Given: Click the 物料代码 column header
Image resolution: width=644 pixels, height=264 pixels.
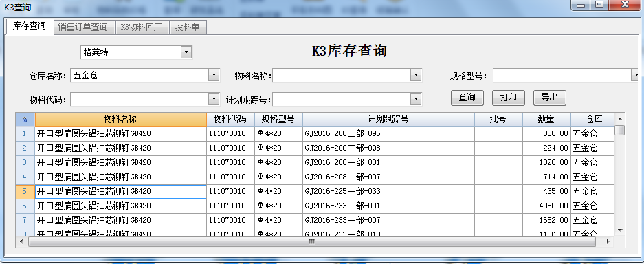Looking at the screenshot, I should tap(230, 120).
